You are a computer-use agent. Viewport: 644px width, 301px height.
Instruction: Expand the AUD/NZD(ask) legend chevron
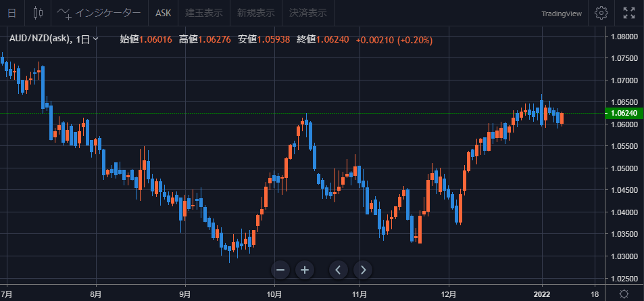[96, 39]
